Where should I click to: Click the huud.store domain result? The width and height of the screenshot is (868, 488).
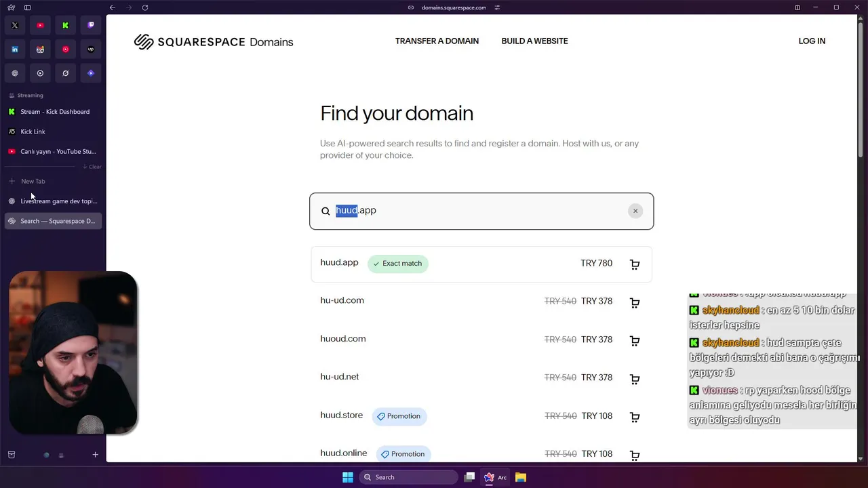click(341, 415)
